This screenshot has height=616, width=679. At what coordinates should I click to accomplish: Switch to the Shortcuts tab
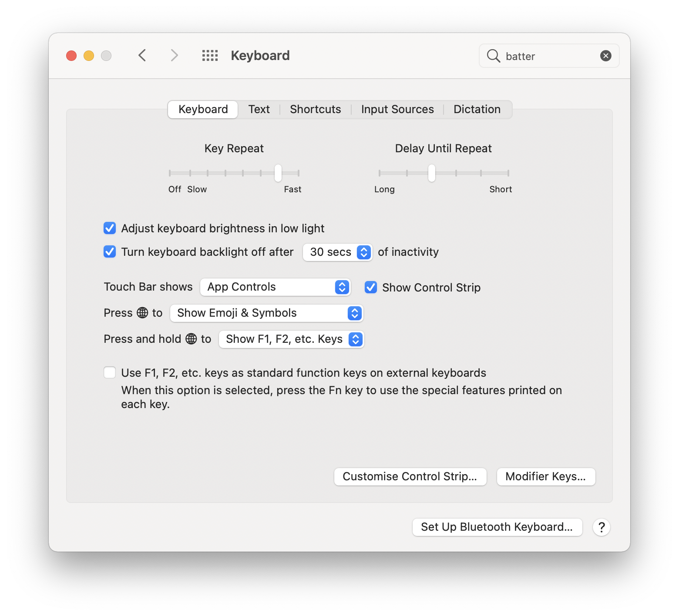click(316, 109)
